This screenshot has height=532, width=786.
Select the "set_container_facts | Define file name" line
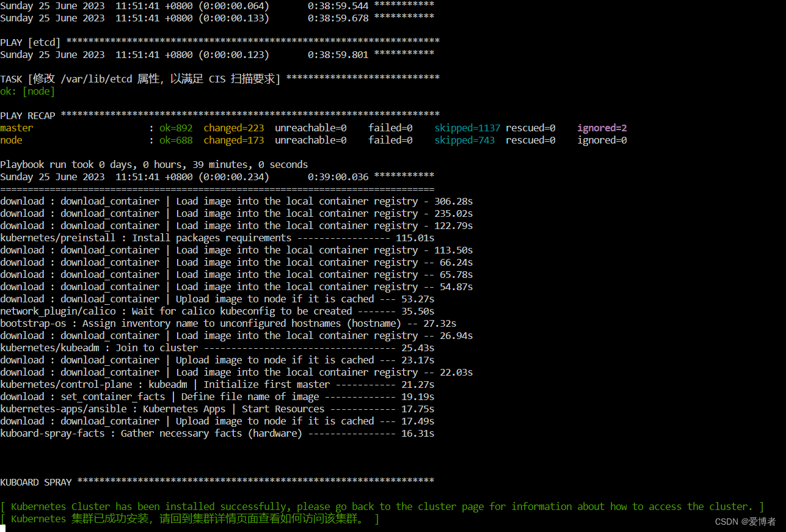click(217, 396)
